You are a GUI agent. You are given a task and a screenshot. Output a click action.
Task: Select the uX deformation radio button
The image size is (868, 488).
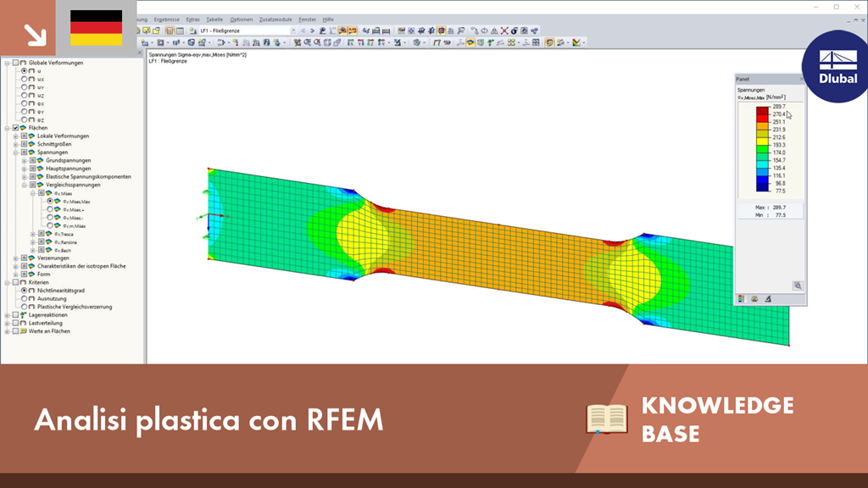[x=24, y=79]
